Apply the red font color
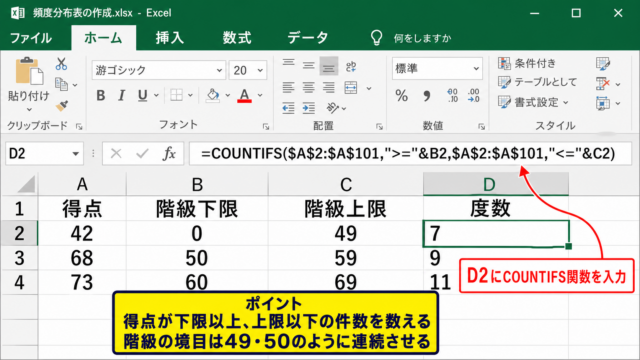640x360 pixels. pyautogui.click(x=244, y=96)
